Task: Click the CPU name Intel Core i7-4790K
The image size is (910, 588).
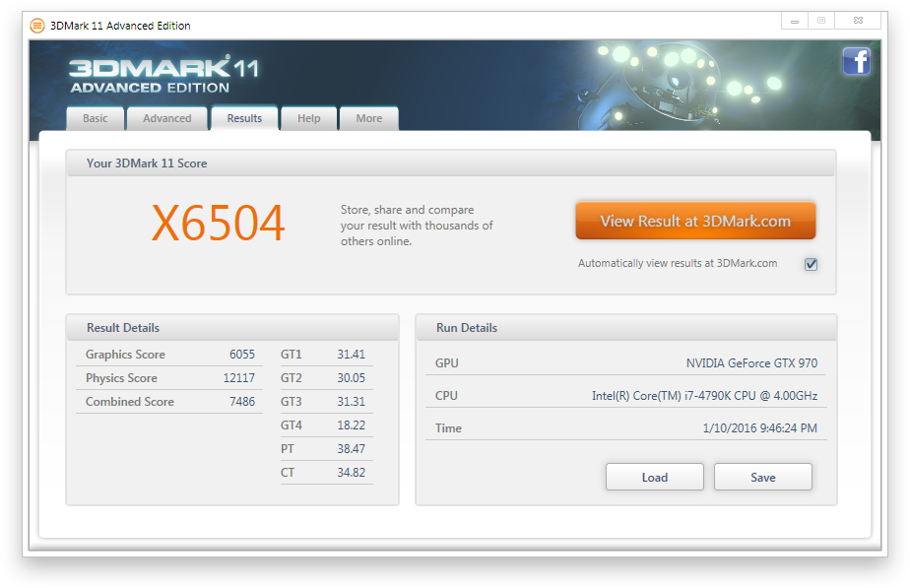Action: (704, 396)
